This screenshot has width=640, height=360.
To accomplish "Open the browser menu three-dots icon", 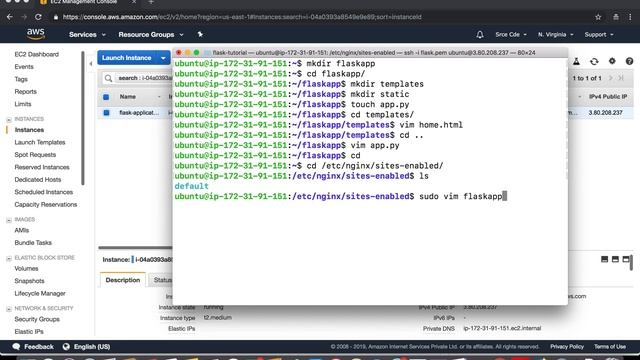I will [x=631, y=17].
